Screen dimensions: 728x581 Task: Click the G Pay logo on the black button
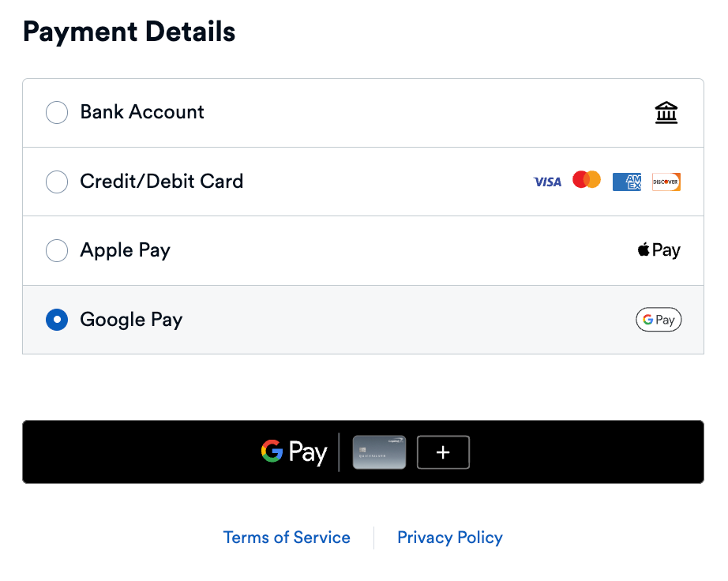tap(294, 452)
